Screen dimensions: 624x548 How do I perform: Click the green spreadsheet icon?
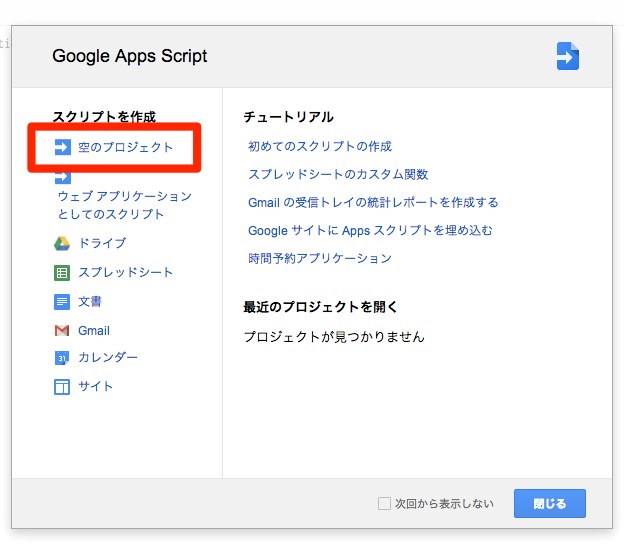tap(62, 273)
